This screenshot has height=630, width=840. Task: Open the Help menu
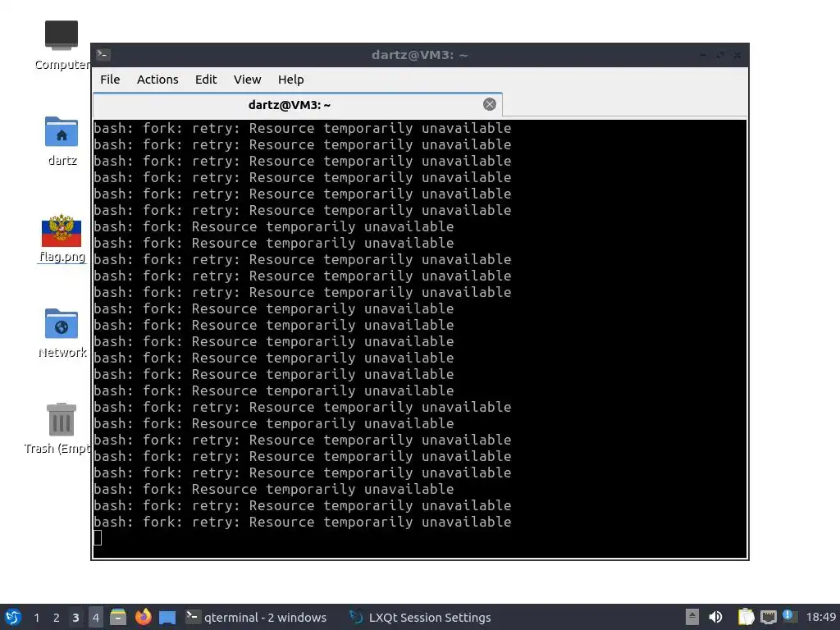pos(291,80)
